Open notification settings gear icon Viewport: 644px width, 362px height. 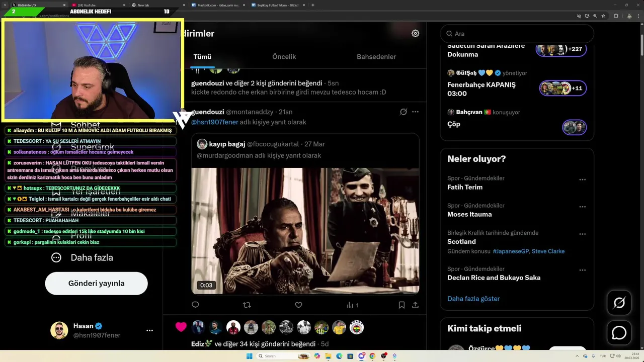pos(415,33)
